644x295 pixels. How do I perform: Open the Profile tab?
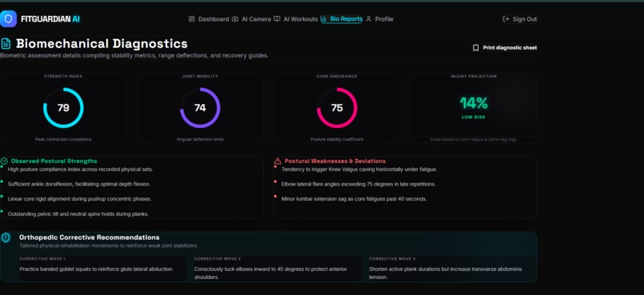pyautogui.click(x=380, y=19)
